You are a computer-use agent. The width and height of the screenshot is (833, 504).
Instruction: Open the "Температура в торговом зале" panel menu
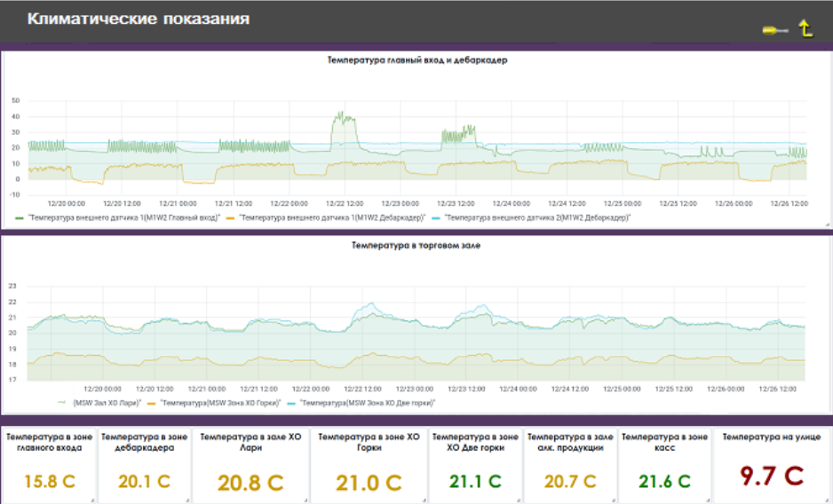[x=416, y=244]
